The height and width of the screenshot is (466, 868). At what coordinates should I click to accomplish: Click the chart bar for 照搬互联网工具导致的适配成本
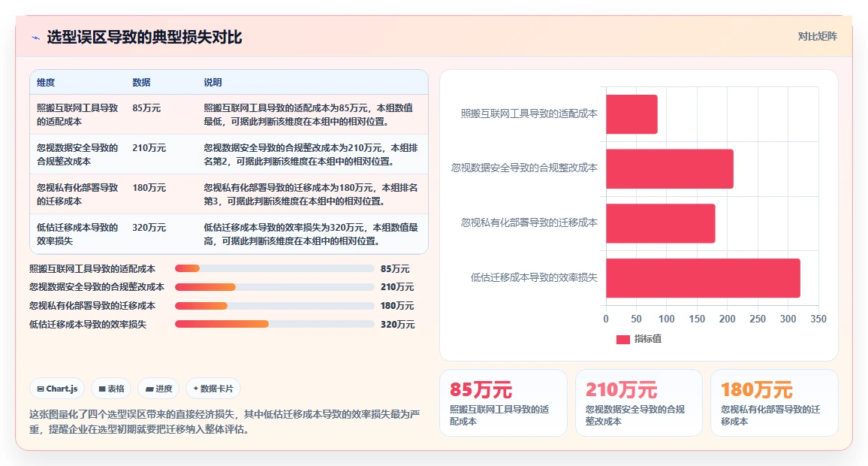click(631, 114)
